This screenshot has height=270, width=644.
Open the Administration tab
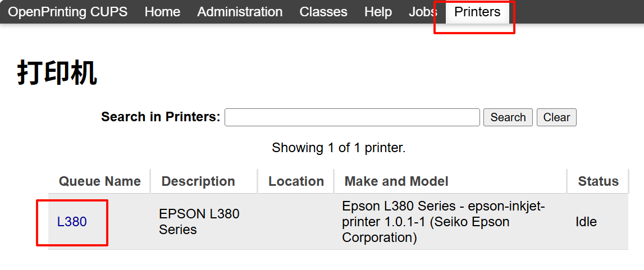tap(240, 12)
